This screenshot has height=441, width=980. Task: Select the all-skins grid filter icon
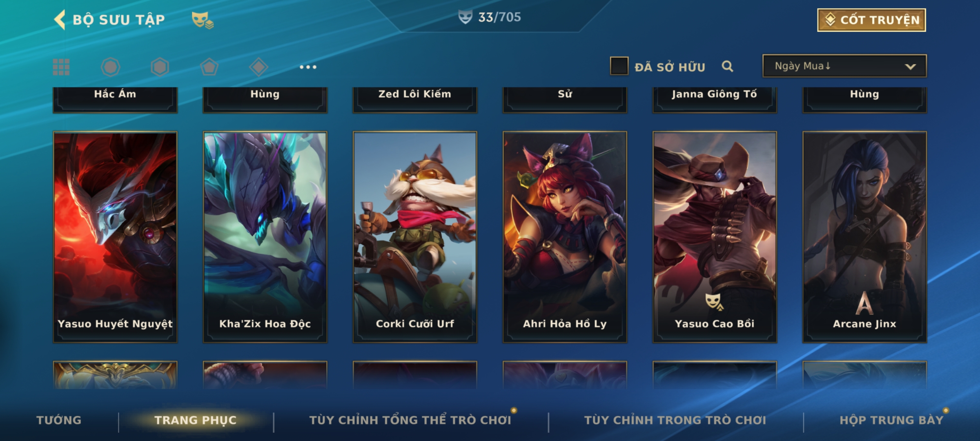[61, 67]
